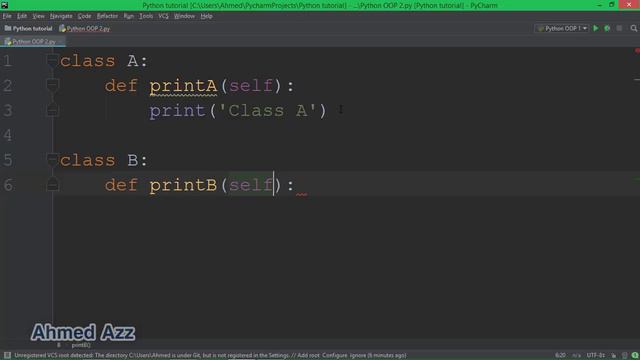The image size is (640, 360).
Task: Open the Navigate menu
Action: click(x=61, y=16)
